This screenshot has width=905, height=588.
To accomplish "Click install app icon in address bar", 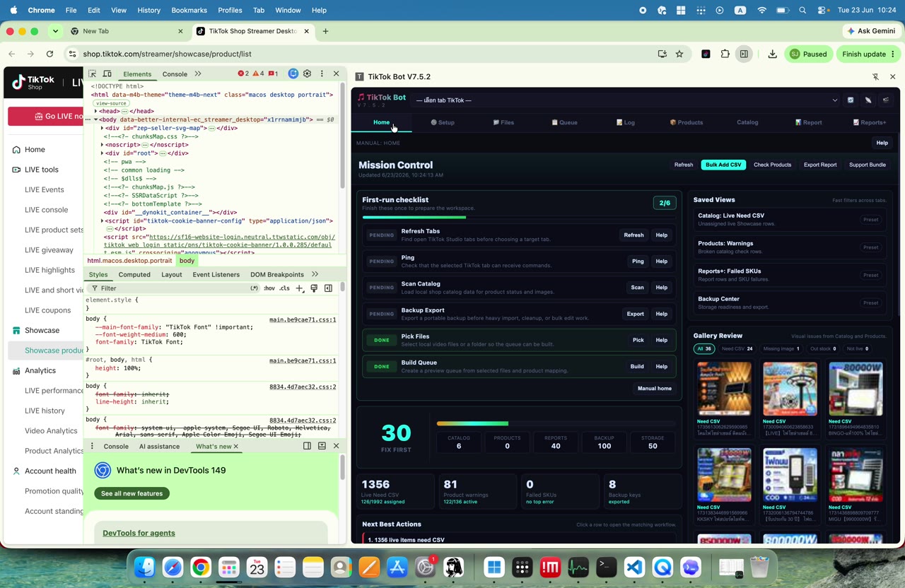I will [662, 54].
